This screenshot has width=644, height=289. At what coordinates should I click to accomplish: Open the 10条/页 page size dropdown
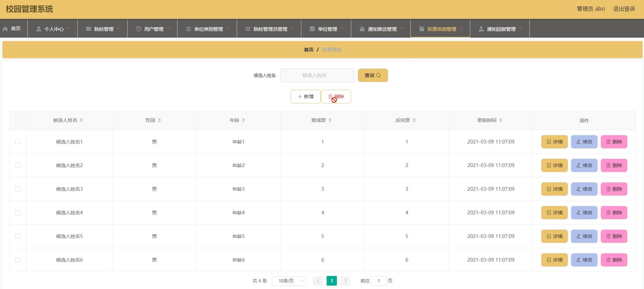289,281
